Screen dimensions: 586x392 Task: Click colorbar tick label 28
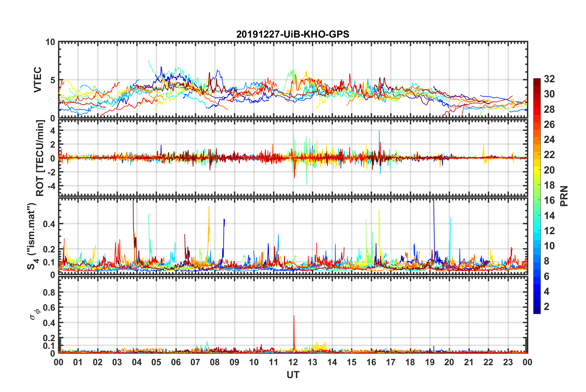click(x=549, y=109)
